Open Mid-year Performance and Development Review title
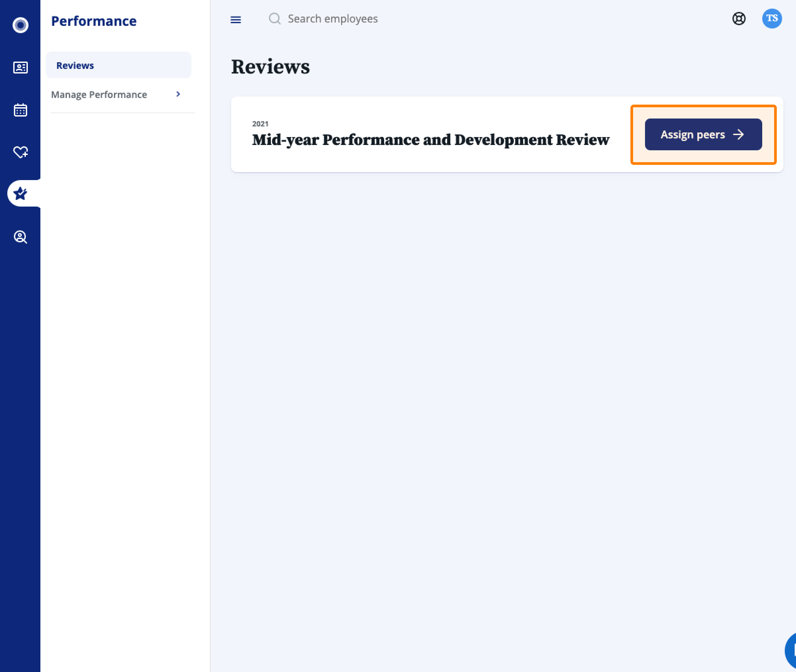The image size is (796, 672). coord(430,140)
